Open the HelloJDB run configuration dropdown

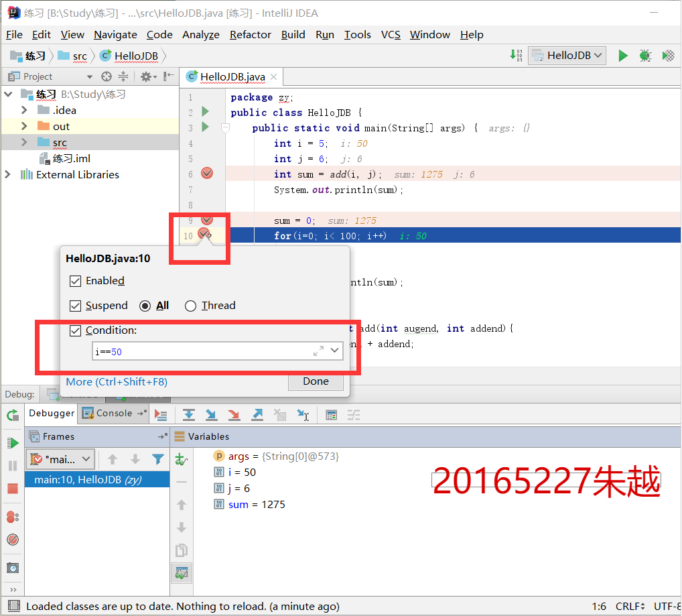click(x=567, y=56)
